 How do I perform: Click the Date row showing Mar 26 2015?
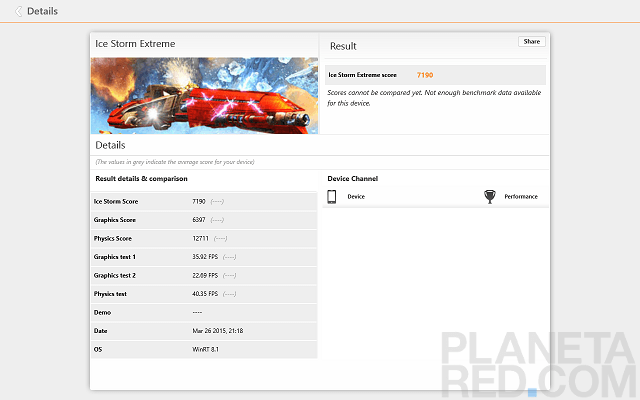(204, 331)
